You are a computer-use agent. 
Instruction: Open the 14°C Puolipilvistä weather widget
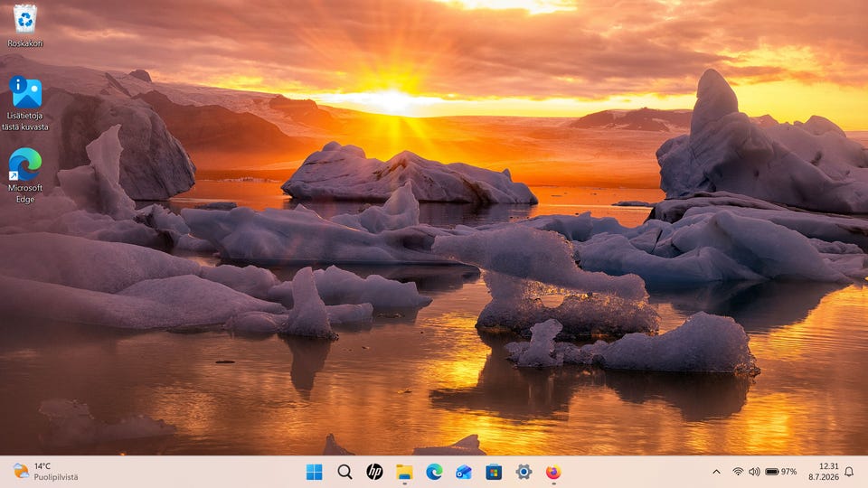click(x=45, y=472)
